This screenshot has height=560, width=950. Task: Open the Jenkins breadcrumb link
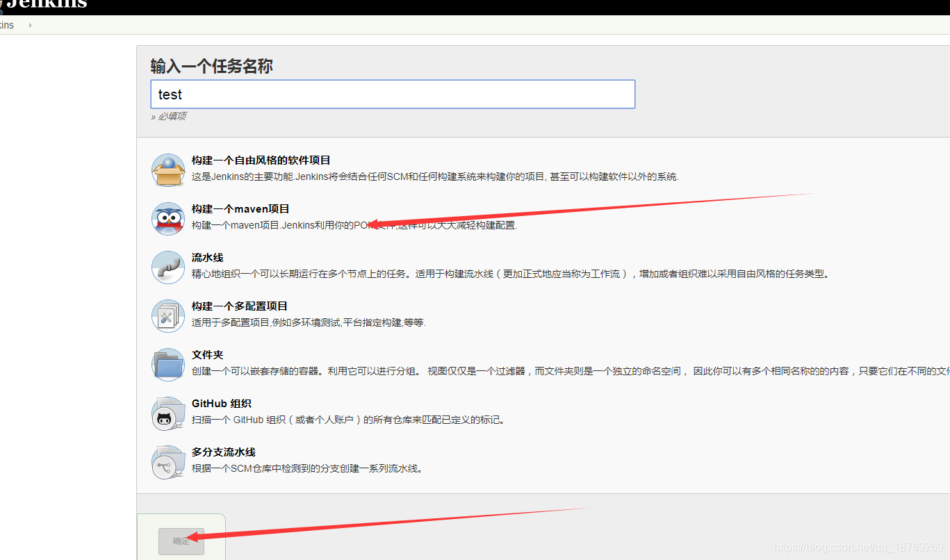pos(7,25)
